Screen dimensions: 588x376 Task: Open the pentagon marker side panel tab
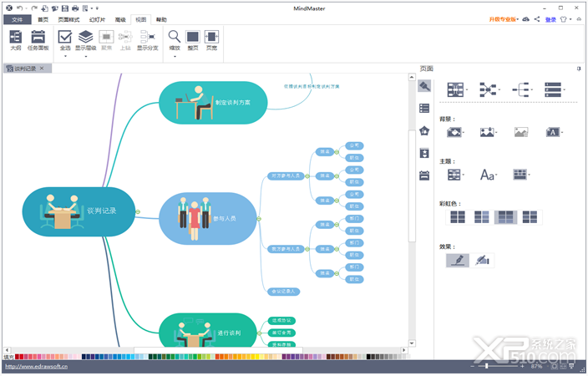pyautogui.click(x=424, y=131)
